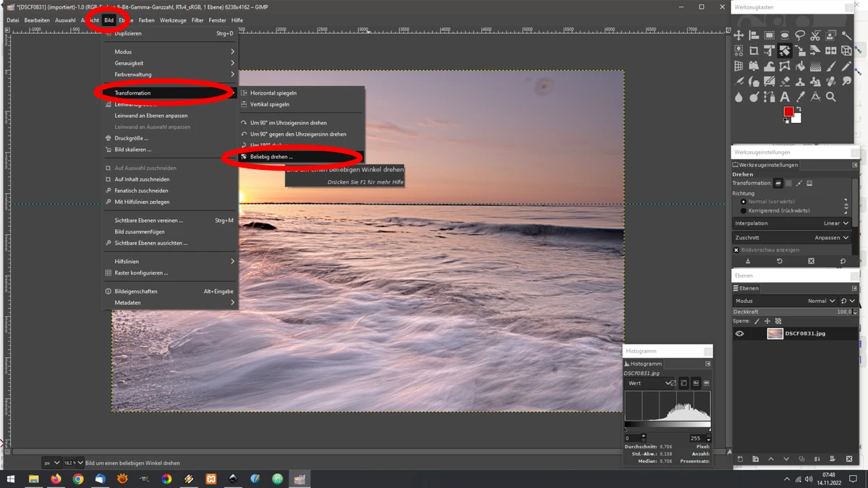This screenshot has height=488, width=868.
Task: Pick the Heal bandage tool
Action: tap(830, 81)
